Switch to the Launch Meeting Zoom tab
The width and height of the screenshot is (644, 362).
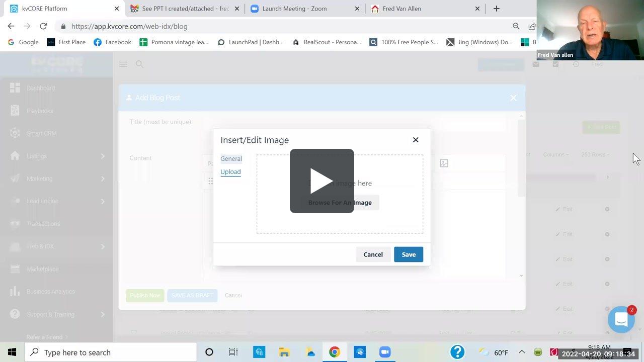[302, 9]
